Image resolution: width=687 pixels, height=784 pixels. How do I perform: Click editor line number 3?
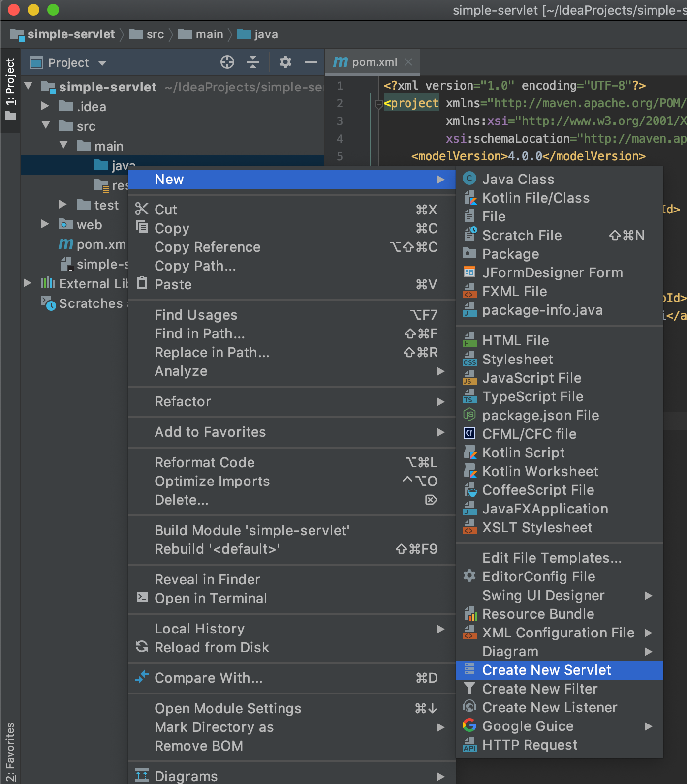tap(340, 121)
